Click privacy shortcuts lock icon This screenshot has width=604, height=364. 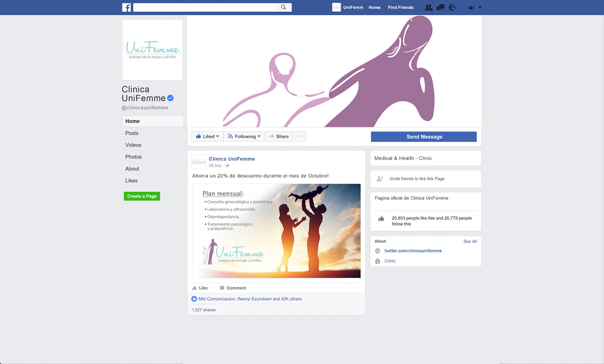click(x=471, y=8)
